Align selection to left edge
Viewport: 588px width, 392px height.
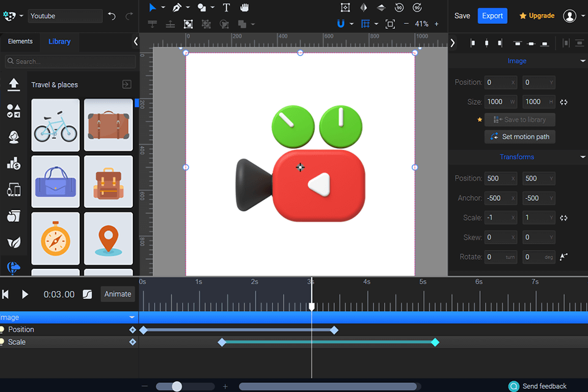[x=472, y=43]
